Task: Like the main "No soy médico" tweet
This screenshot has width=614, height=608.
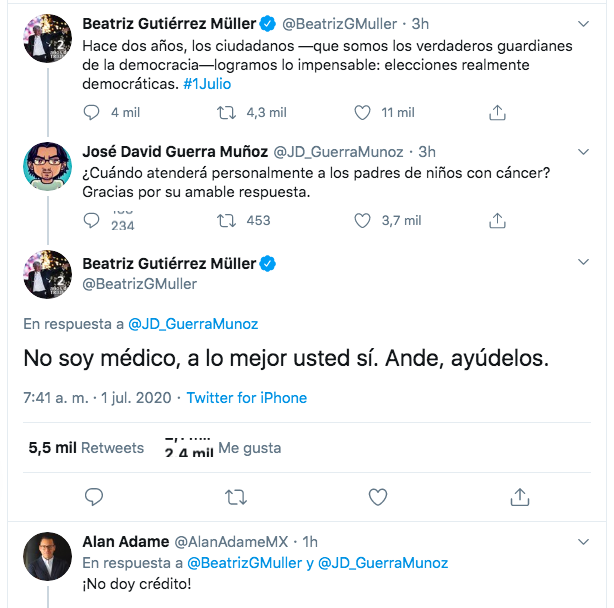Action: pyautogui.click(x=378, y=496)
